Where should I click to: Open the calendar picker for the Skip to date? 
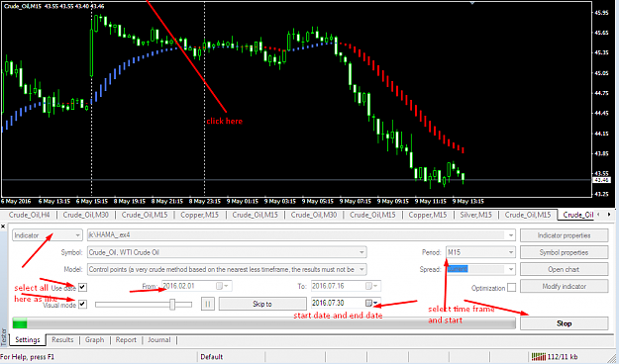click(372, 304)
